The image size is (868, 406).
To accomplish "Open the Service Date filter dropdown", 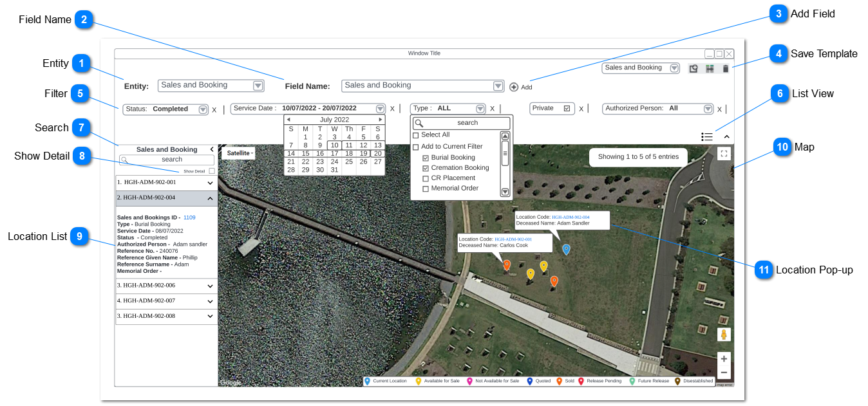I will pos(380,109).
